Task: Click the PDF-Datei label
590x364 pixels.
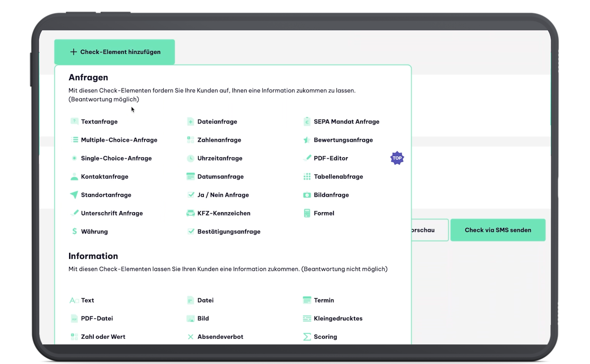Action: (x=97, y=318)
